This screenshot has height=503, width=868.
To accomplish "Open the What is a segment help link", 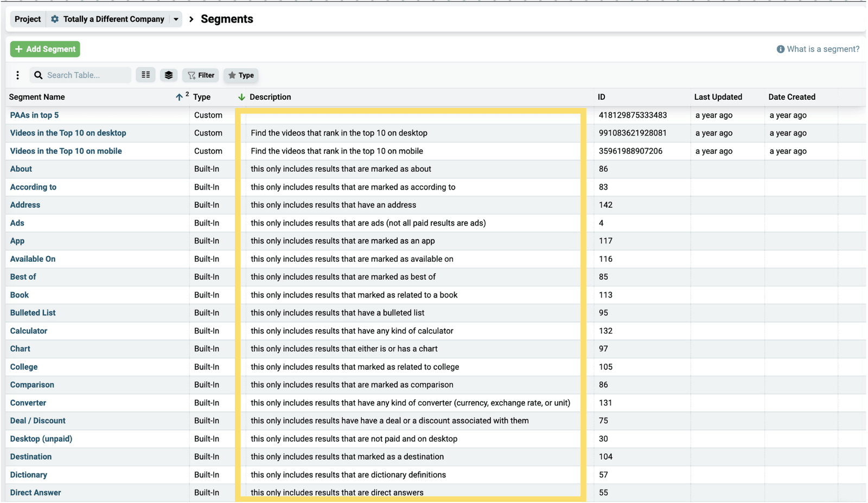I will (823, 49).
